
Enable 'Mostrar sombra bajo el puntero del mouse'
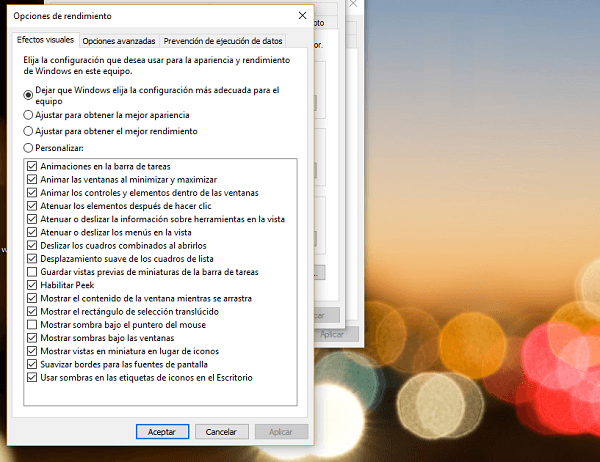[33, 325]
